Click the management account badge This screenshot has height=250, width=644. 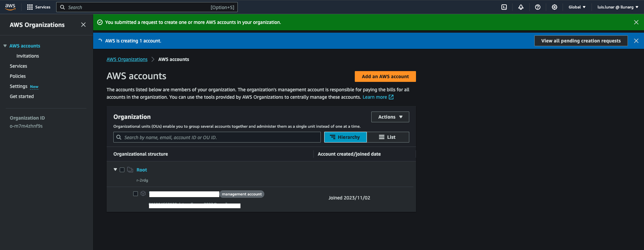click(x=242, y=194)
